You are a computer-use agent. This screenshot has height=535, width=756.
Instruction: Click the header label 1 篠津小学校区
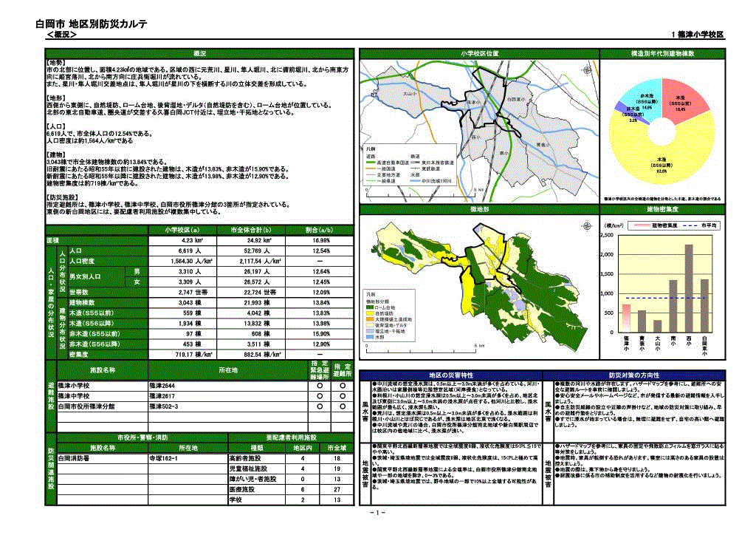[x=698, y=34]
